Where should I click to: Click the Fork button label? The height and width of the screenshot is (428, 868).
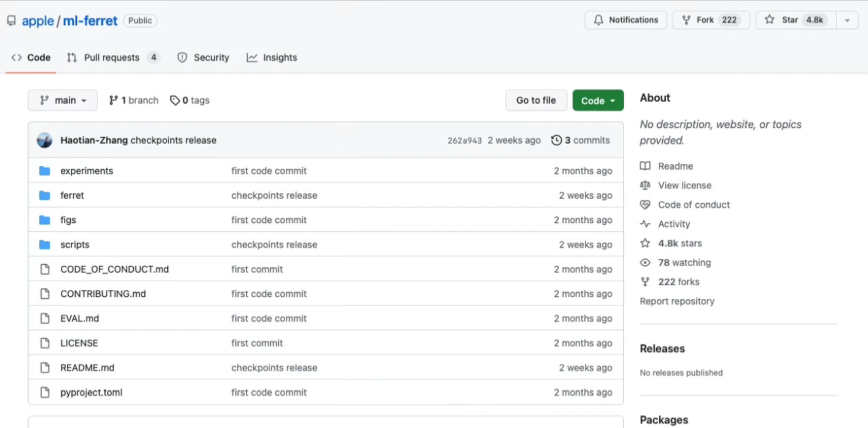[705, 20]
